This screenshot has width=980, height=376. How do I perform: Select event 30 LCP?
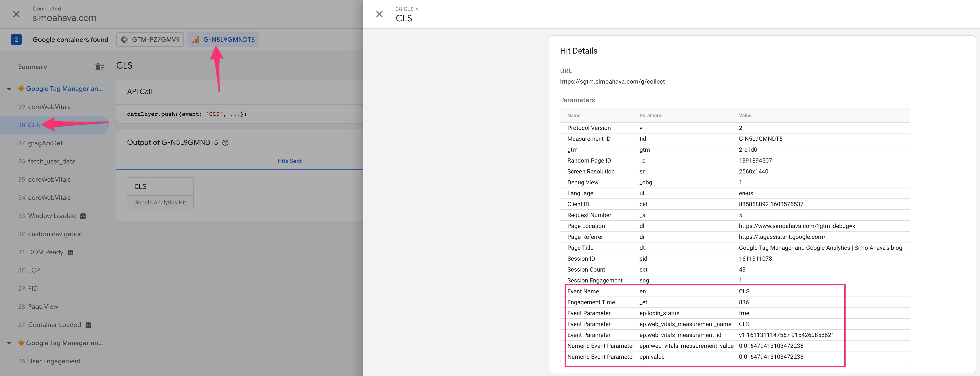pos(29,270)
